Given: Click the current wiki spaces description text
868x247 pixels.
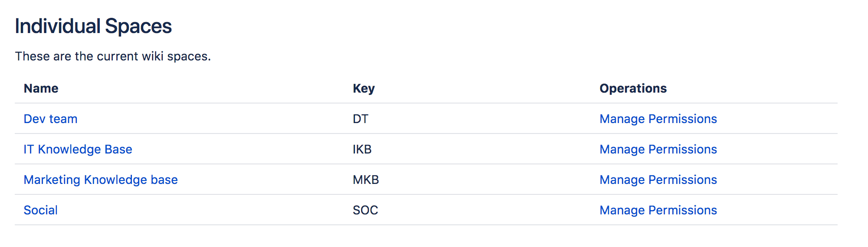Looking at the screenshot, I should click(113, 57).
